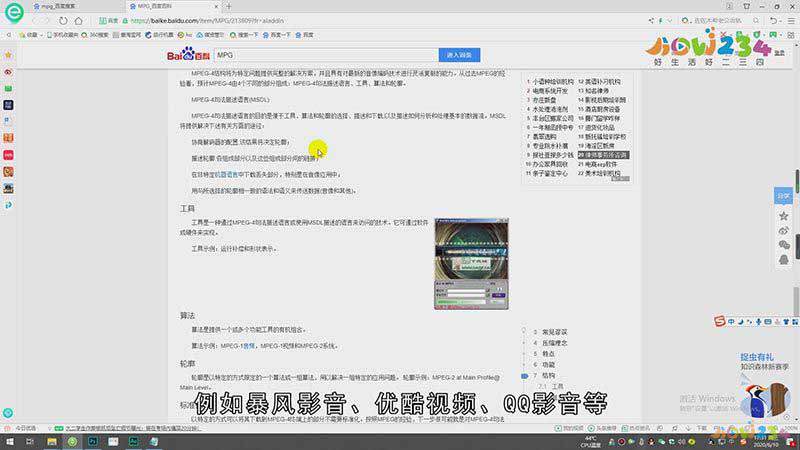Viewport: 800px width, 450px height.
Task: Click the ad link 亲子鉴定中心
Action: tap(550, 173)
